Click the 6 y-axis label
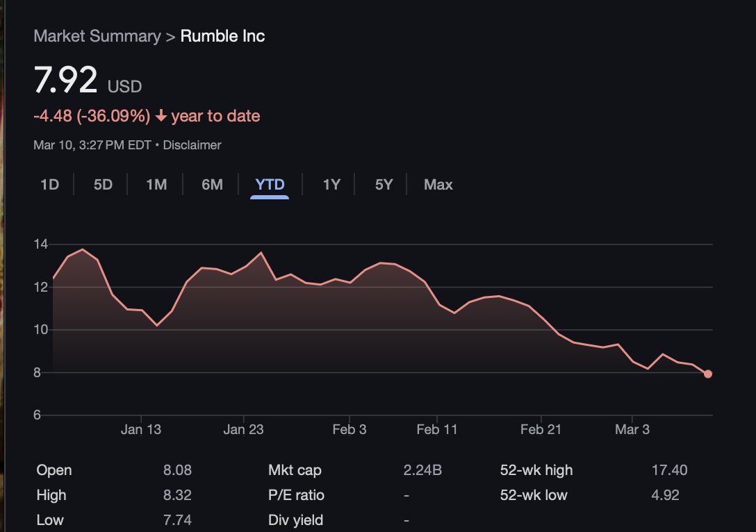This screenshot has height=532, width=756. click(37, 415)
